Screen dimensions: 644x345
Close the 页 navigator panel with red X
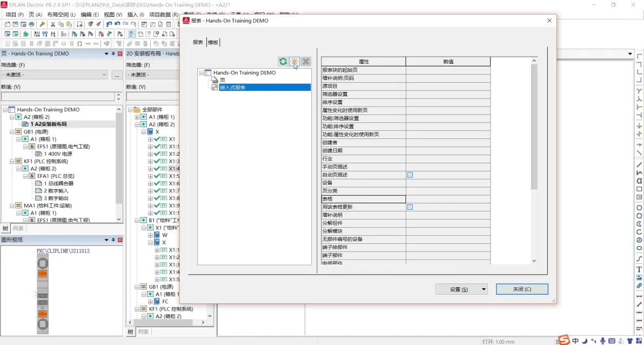pyautogui.click(x=120, y=54)
